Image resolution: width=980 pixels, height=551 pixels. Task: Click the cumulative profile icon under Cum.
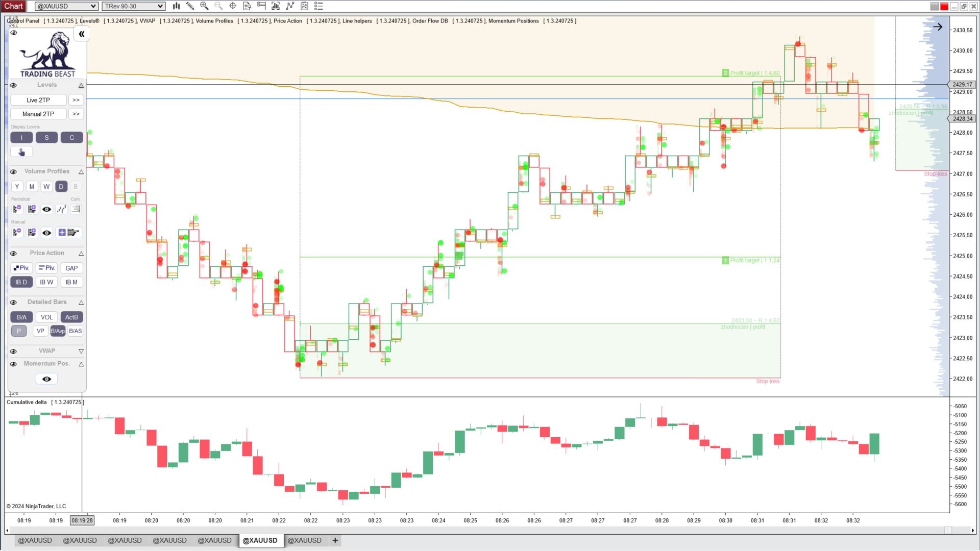point(76,209)
